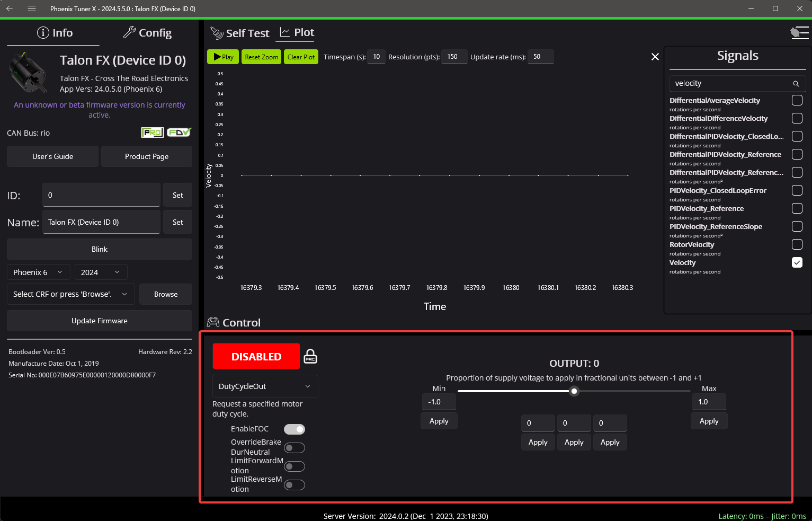Check PIDVelocity_Reference signal
This screenshot has width=812, height=521.
tap(797, 208)
